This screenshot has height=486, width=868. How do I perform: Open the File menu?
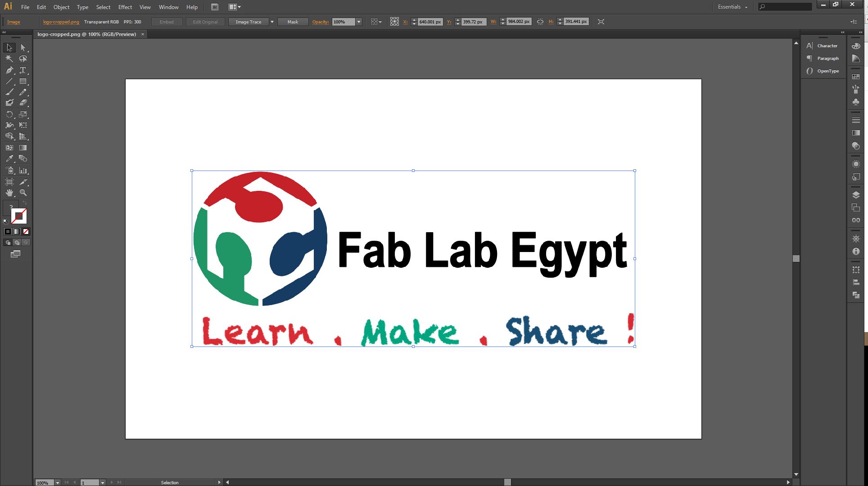click(25, 7)
